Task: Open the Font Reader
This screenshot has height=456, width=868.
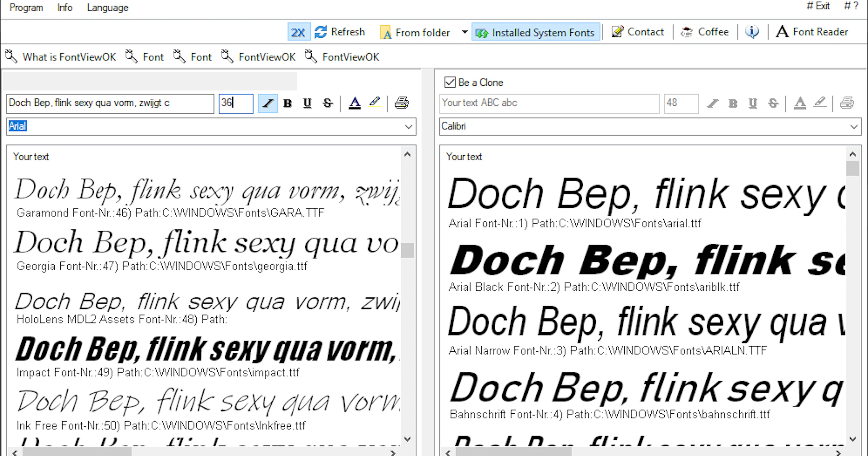Action: coord(812,32)
